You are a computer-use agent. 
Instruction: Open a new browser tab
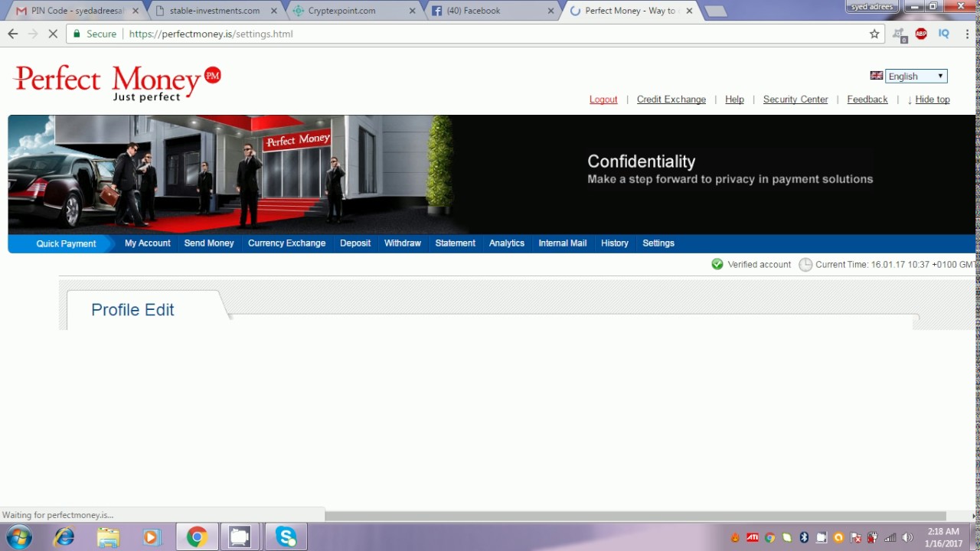click(715, 11)
